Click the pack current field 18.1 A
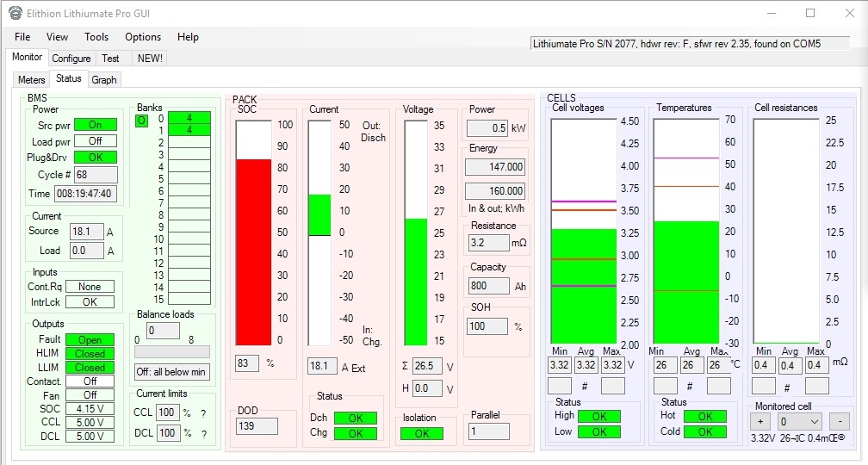 pyautogui.click(x=322, y=366)
